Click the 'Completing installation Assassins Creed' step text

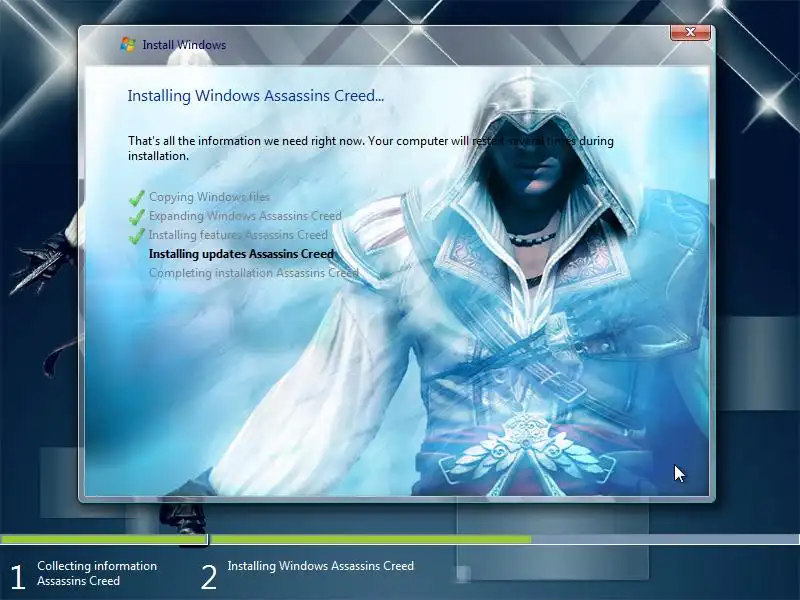pos(254,273)
